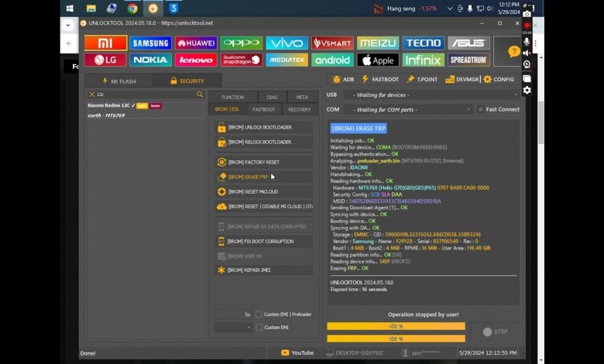604x364 pixels.
Task: Click the yellow help question mark icon
Action: click(514, 52)
